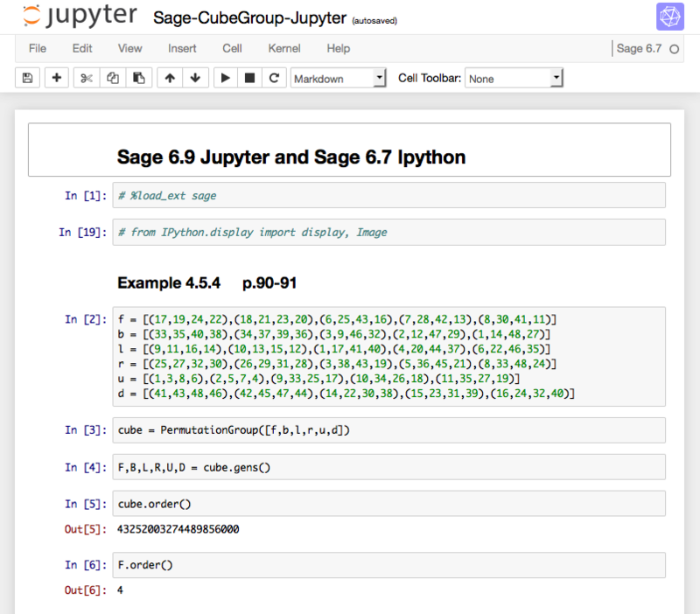Restart the kernel with circular arrow icon

point(274,78)
